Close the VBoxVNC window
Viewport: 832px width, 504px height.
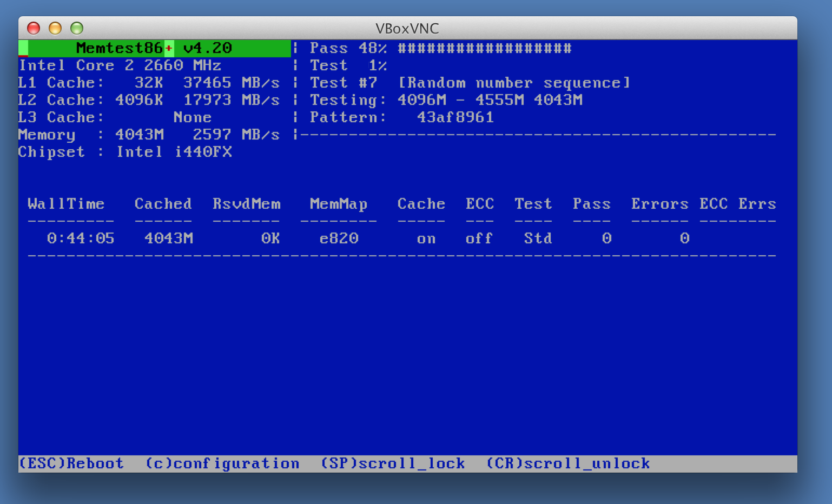point(34,28)
